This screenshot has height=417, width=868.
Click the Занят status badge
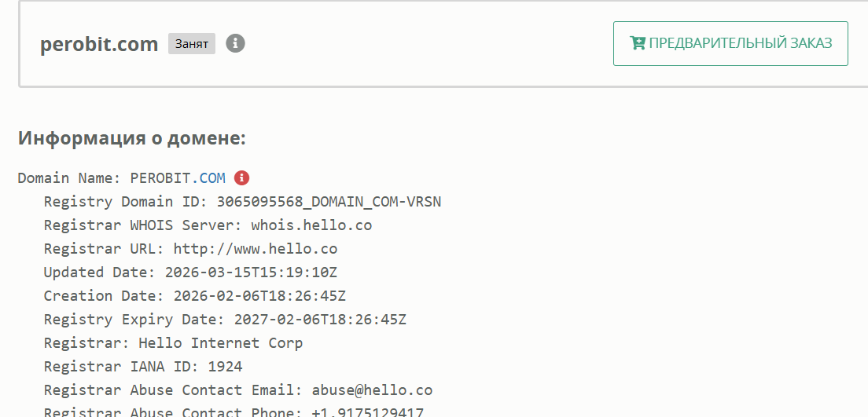pos(192,44)
